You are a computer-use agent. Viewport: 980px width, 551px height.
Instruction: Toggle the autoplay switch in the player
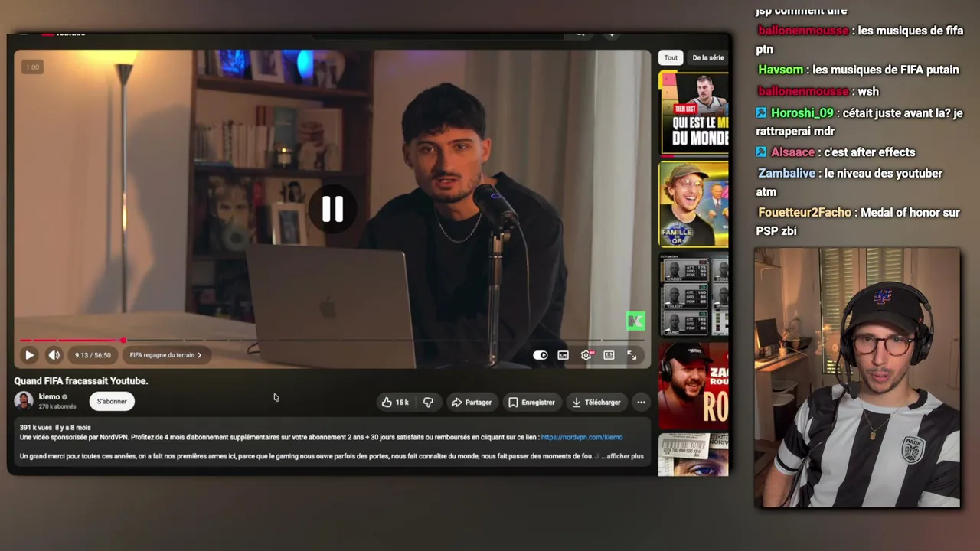click(x=540, y=355)
